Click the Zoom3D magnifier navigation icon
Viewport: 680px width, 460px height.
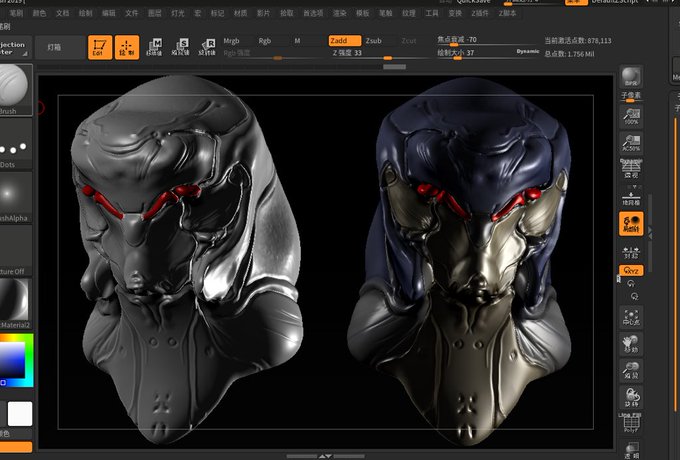(631, 371)
